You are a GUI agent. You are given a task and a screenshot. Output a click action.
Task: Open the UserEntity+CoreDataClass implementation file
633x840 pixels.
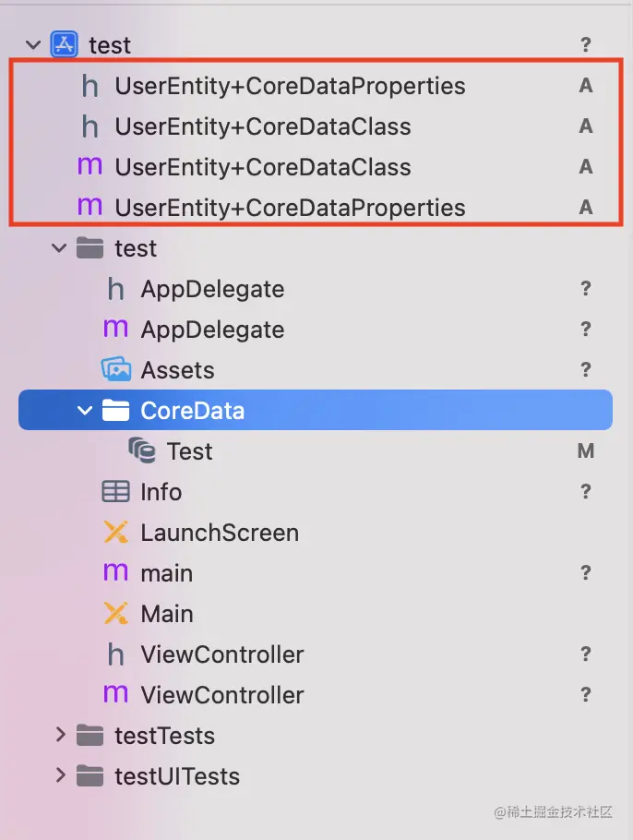point(263,167)
